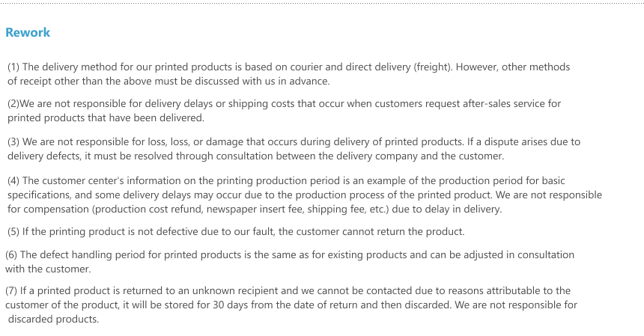This screenshot has width=644, height=336.
Task: Click paragraph (2) about delivery delays
Action: 285,111
